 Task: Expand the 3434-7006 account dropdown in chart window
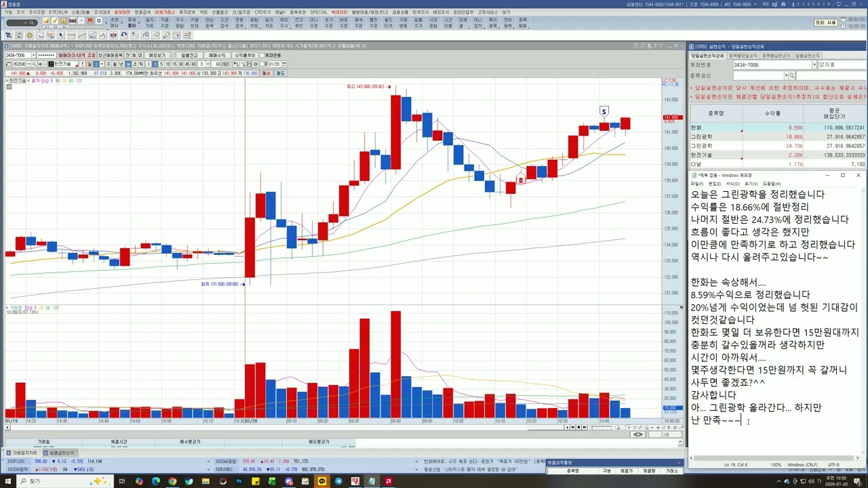[x=34, y=55]
